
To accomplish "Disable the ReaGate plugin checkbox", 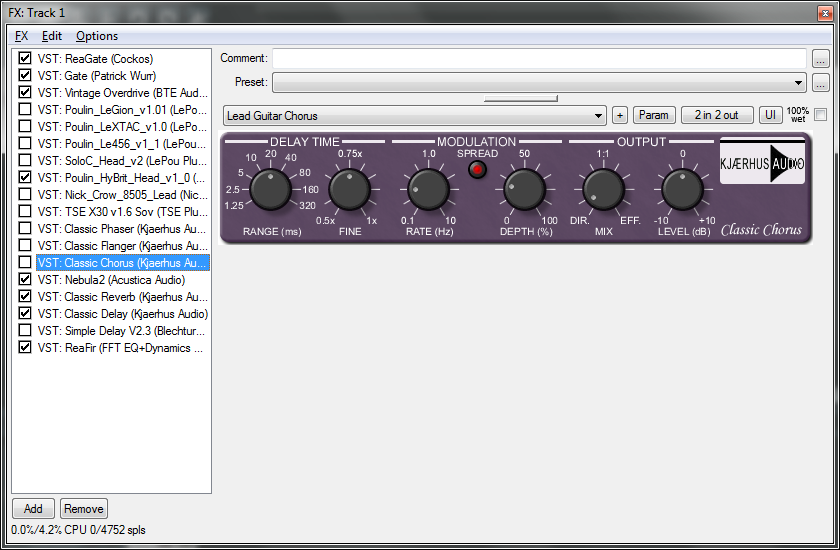I will coord(25,59).
